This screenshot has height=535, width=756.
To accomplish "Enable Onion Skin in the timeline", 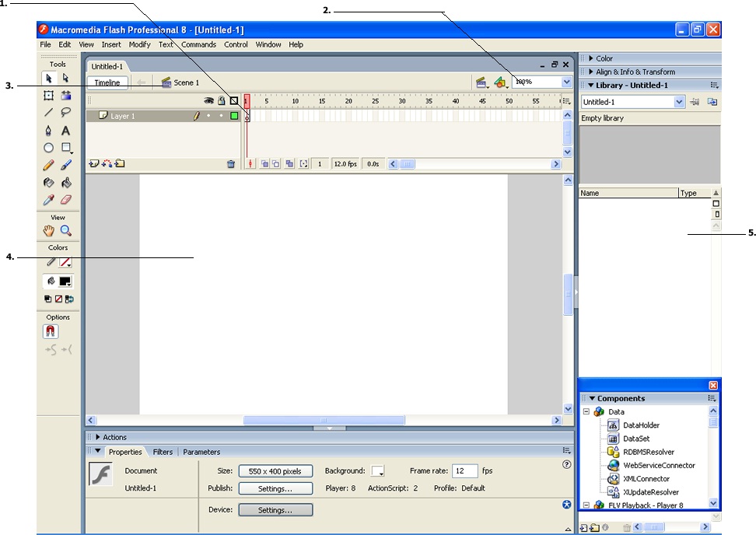I will pyautogui.click(x=265, y=163).
